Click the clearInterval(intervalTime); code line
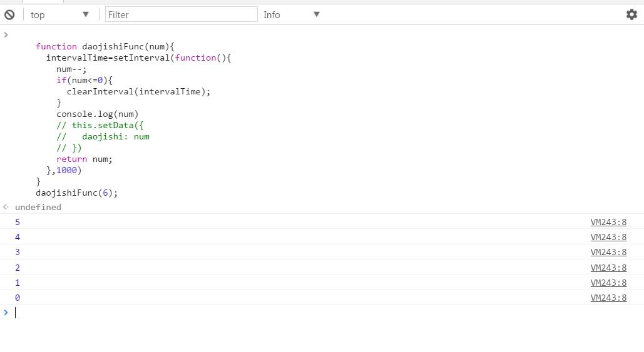The height and width of the screenshot is (352, 644). (x=138, y=91)
